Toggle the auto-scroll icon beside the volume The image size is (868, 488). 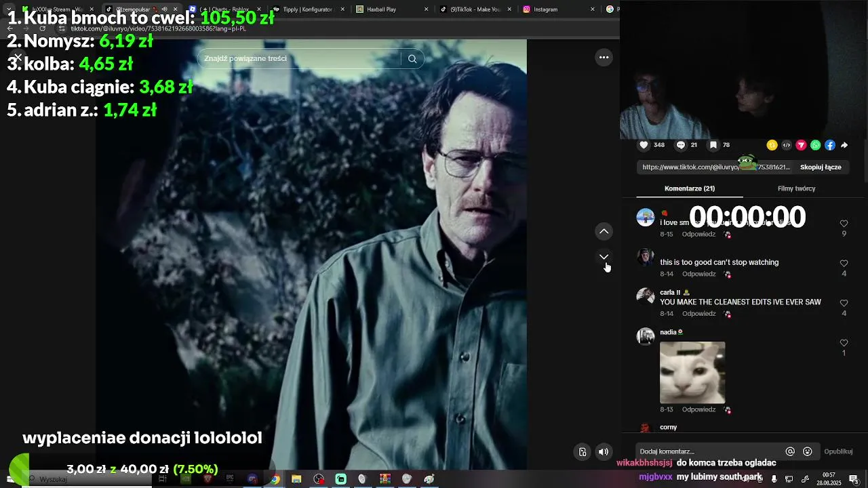(x=583, y=452)
